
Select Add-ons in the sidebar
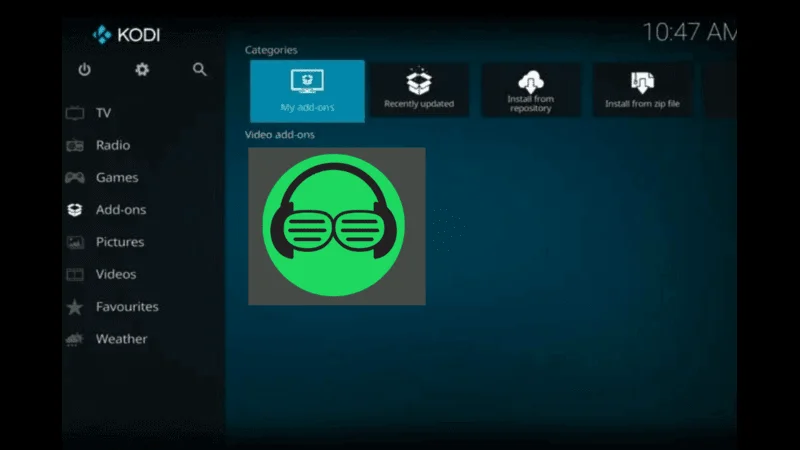pyautogui.click(x=121, y=210)
